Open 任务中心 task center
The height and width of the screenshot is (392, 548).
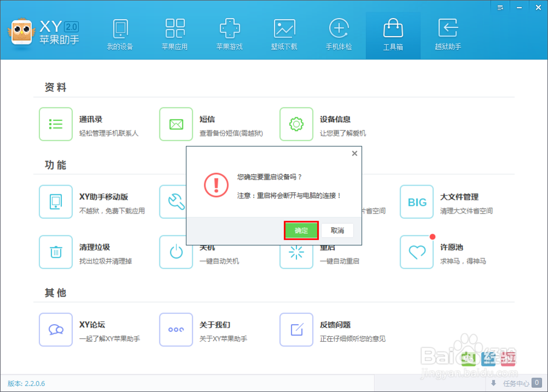click(516, 383)
